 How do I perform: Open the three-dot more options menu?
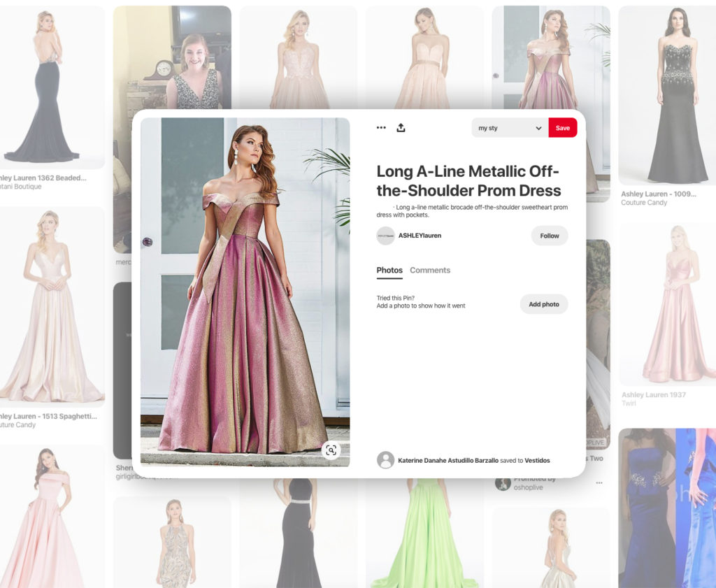381,128
